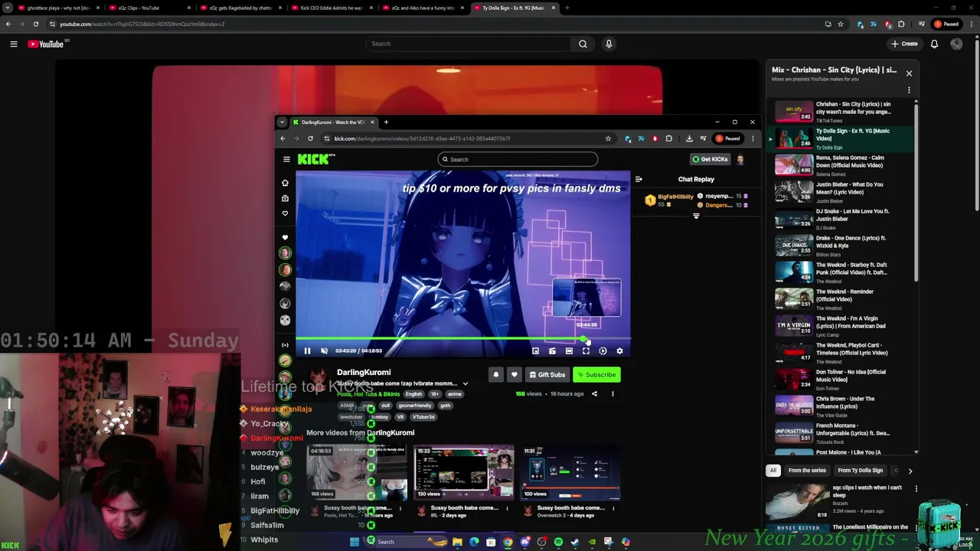This screenshot has height=551, width=980.
Task: Expand the stream title chevron
Action: point(465,383)
